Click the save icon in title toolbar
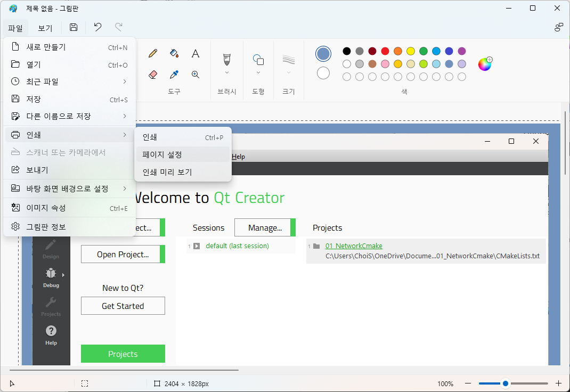570x392 pixels. pos(74,27)
